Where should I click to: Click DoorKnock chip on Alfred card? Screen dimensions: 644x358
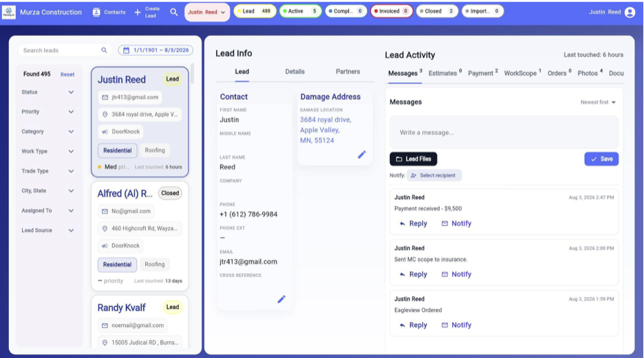click(x=121, y=245)
